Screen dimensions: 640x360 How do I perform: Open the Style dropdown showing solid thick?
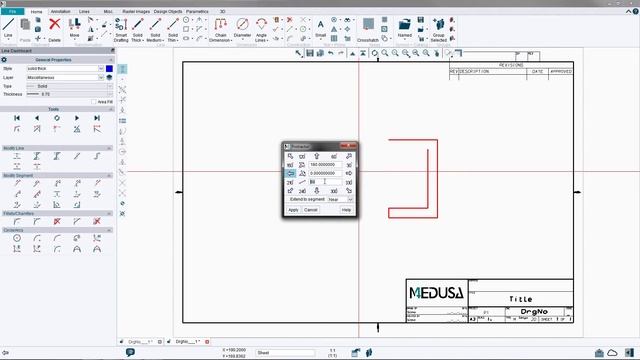point(100,69)
